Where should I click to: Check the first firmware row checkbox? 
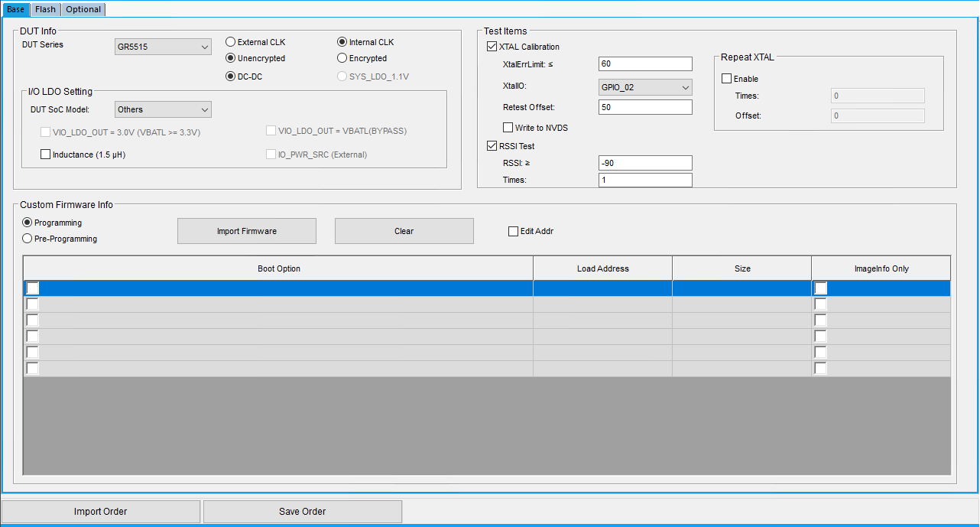pos(32,288)
